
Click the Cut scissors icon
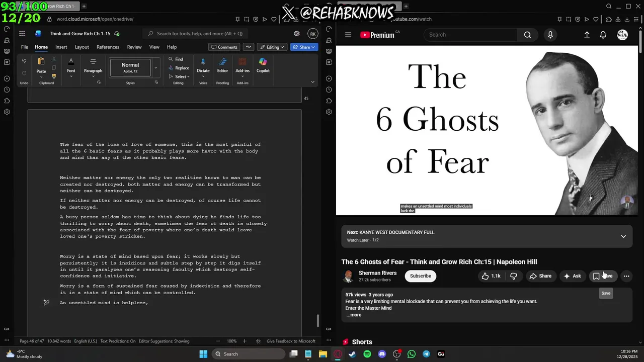point(54,59)
